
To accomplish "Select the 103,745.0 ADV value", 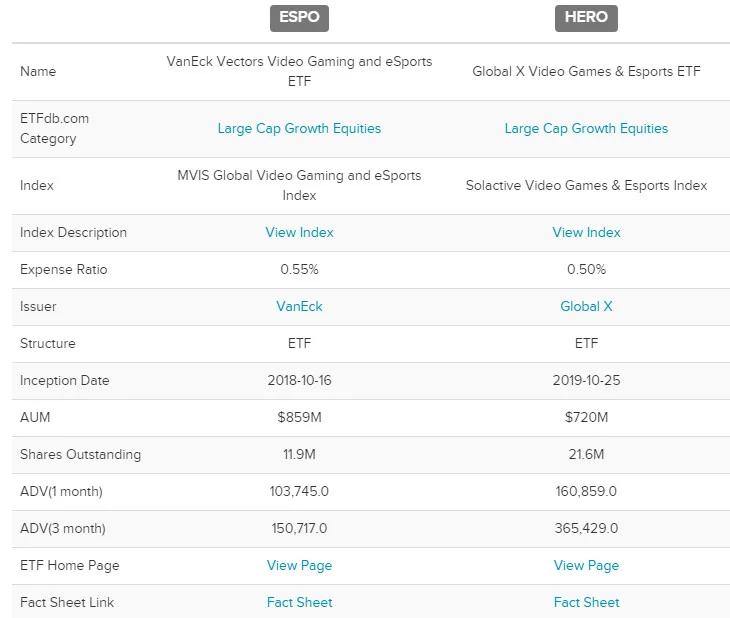I will pyautogui.click(x=299, y=491).
